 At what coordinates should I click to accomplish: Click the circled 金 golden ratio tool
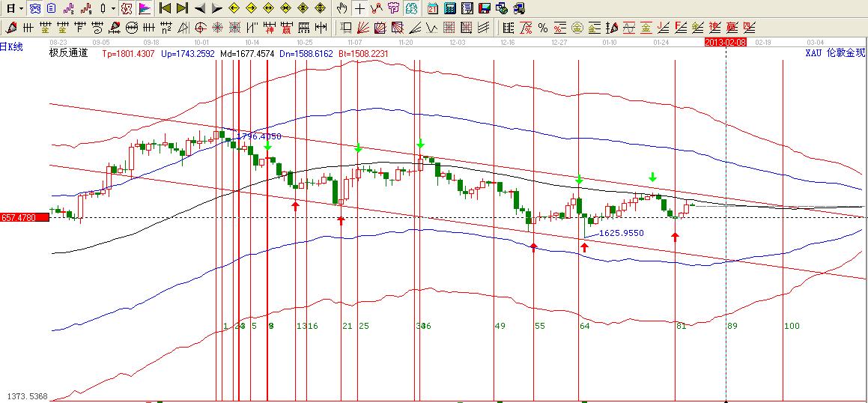577,28
